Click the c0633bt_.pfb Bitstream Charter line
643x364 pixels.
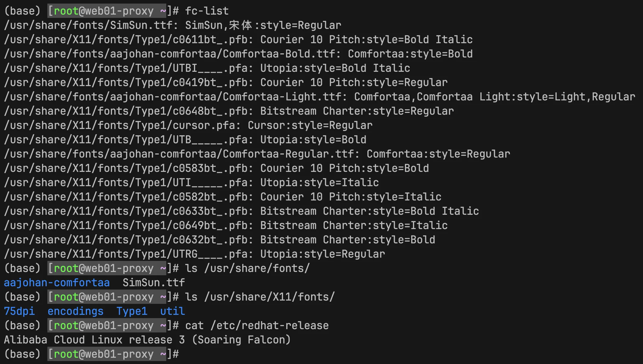pos(242,211)
